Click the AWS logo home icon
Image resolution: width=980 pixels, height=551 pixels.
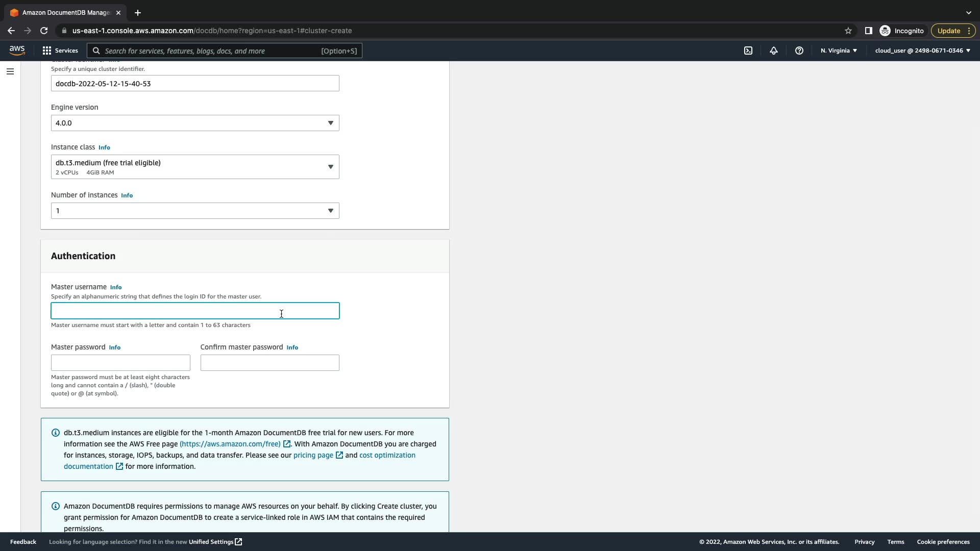click(17, 50)
